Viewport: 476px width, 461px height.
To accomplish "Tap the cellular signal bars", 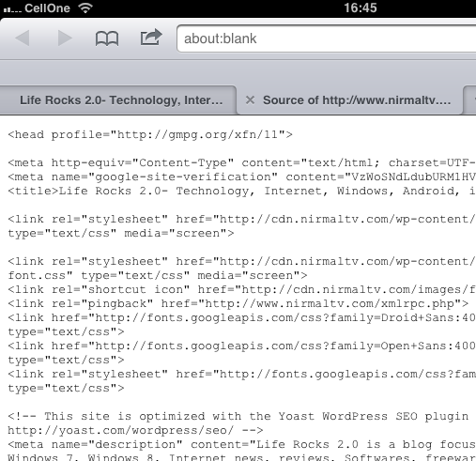I will click(12, 9).
